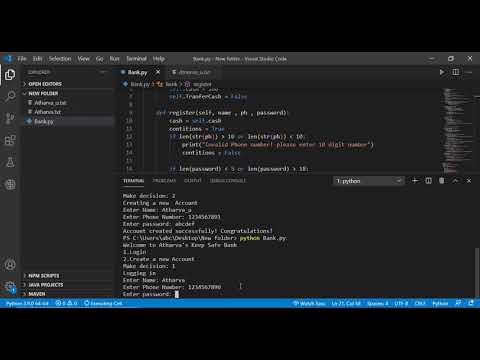480x360 pixels.
Task: Split the terminal pane
Action: pos(428,181)
